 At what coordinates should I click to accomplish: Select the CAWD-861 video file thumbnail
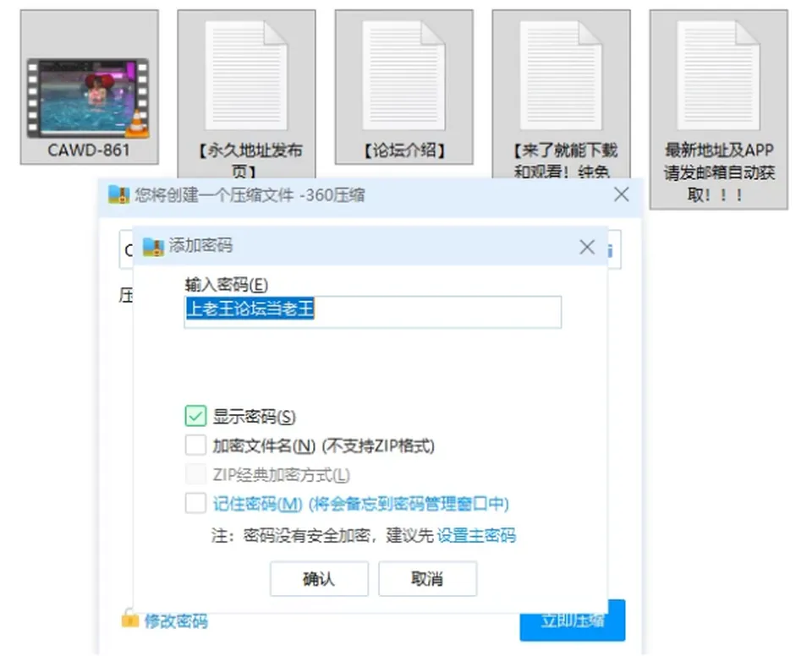click(x=89, y=98)
